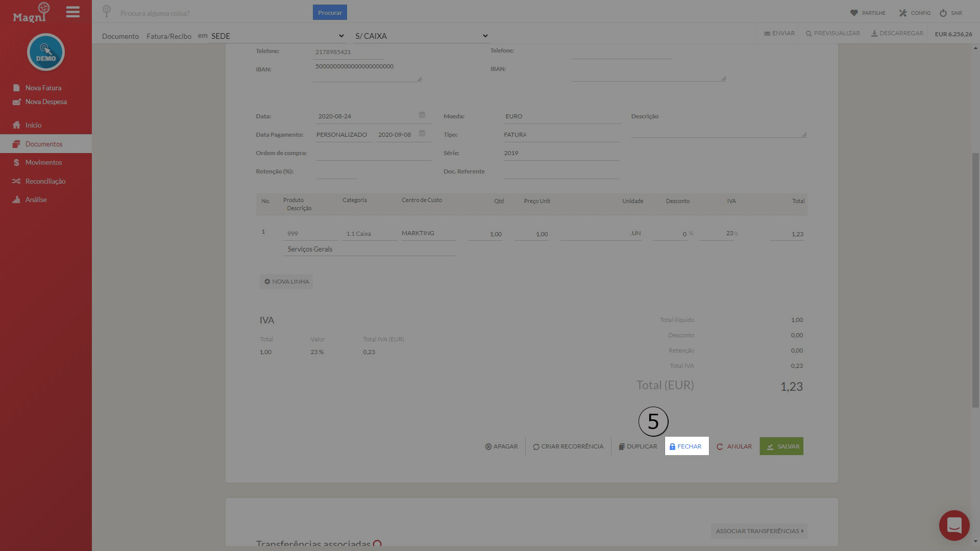Open CONFIG tools icon
The image size is (980, 551).
(x=903, y=13)
